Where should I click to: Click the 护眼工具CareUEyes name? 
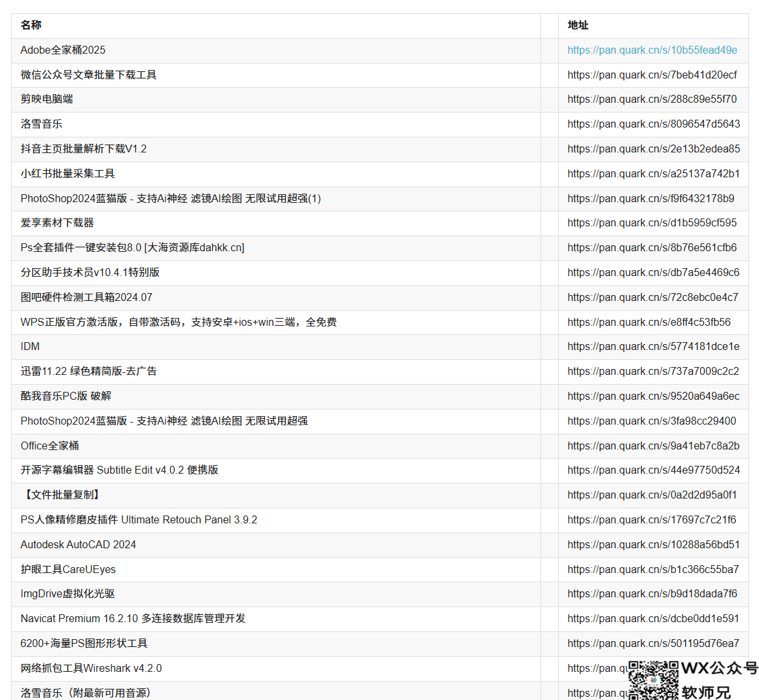(68, 570)
